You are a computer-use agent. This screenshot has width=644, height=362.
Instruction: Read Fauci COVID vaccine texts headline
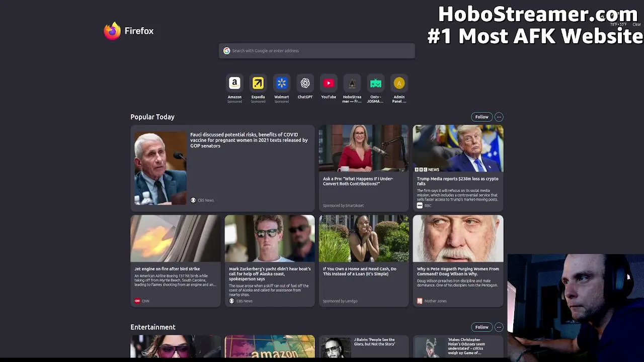[x=249, y=140]
